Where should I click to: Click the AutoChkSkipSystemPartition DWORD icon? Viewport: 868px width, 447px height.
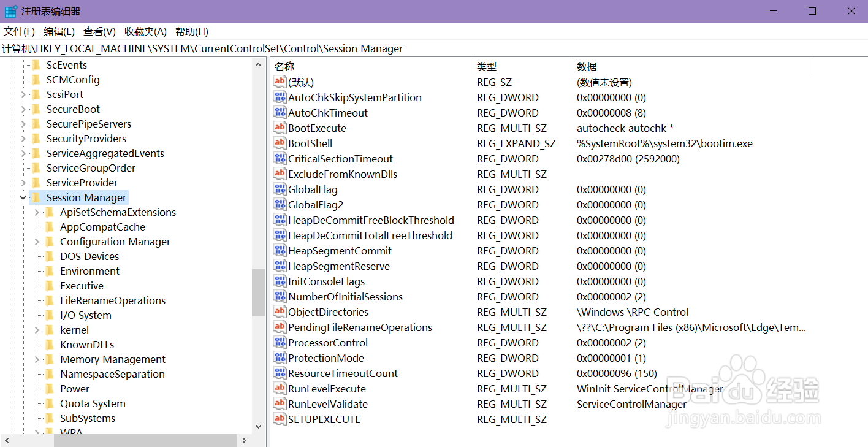click(280, 97)
